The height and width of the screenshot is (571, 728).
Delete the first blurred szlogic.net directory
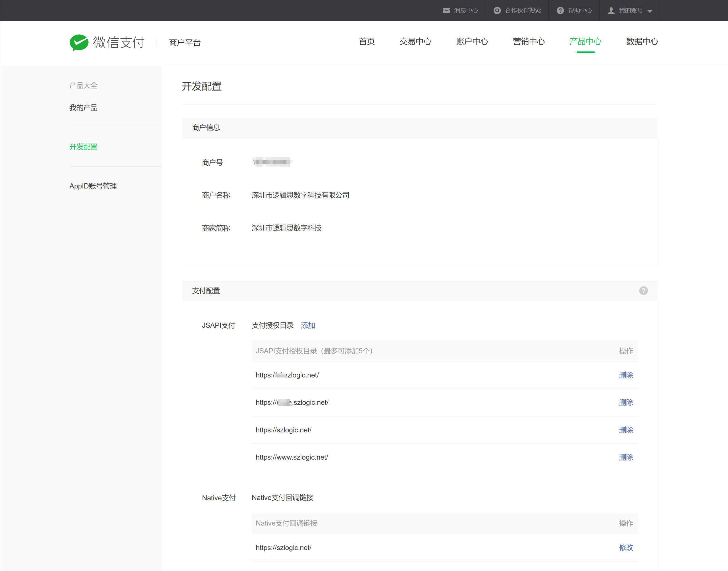pos(626,375)
